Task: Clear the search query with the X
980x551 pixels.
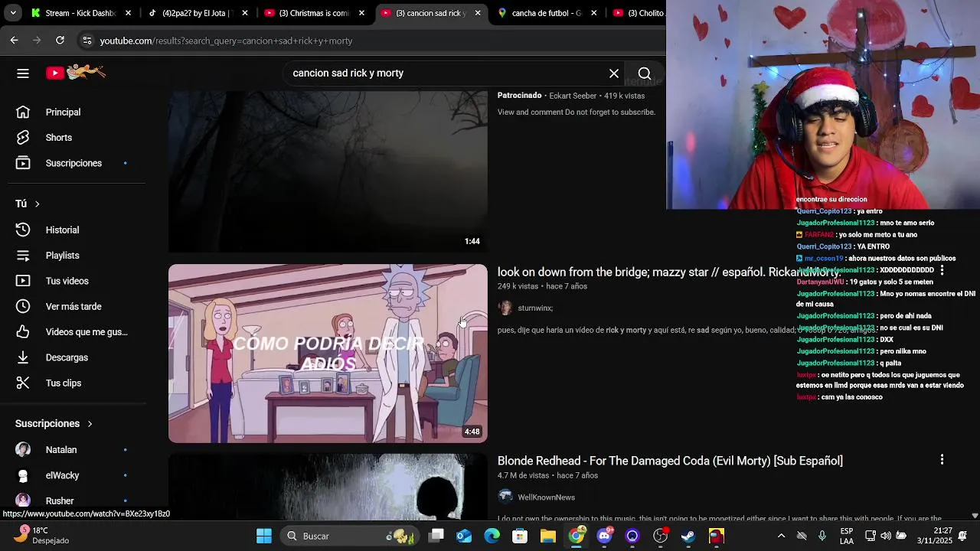Action: point(614,73)
